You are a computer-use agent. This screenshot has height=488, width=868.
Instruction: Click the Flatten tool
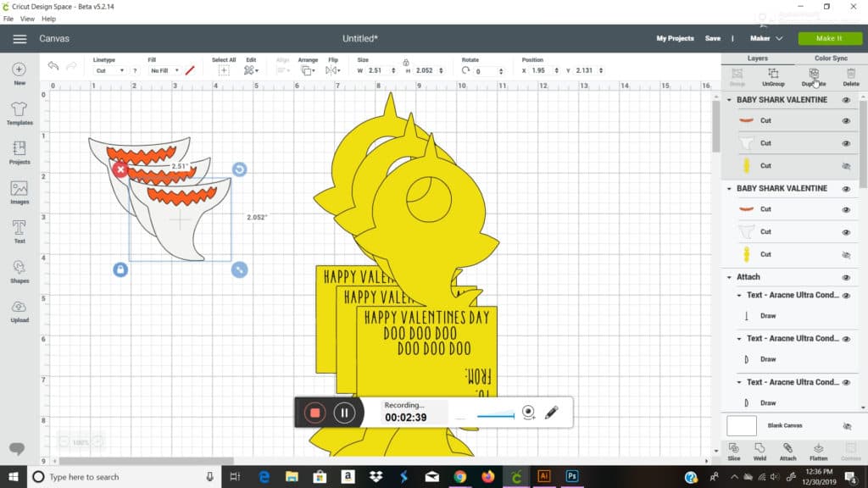818,452
